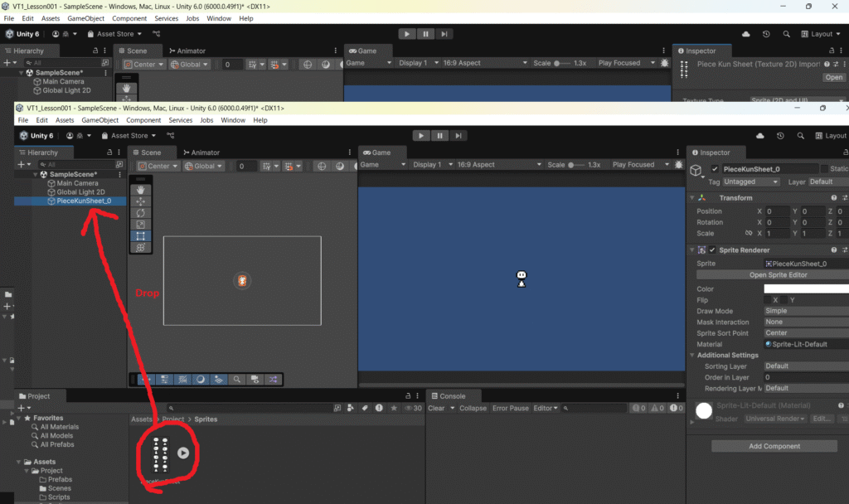Open Tag Untagged dropdown in Inspector
The height and width of the screenshot is (504, 849).
click(x=750, y=182)
